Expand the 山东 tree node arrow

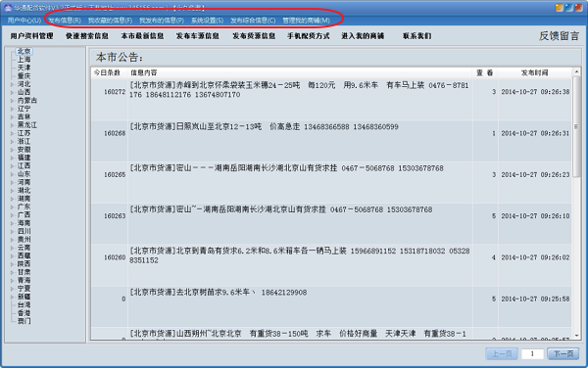(12, 174)
